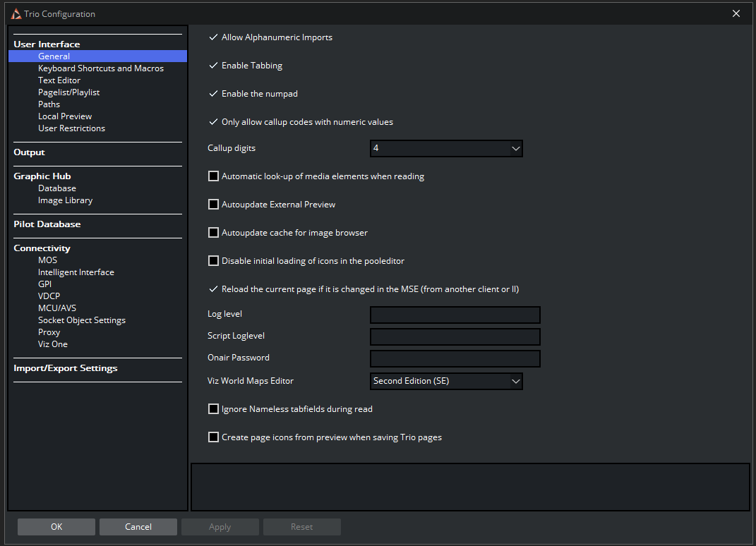Close the Trio Configuration dialog
The image size is (756, 546).
pos(736,13)
